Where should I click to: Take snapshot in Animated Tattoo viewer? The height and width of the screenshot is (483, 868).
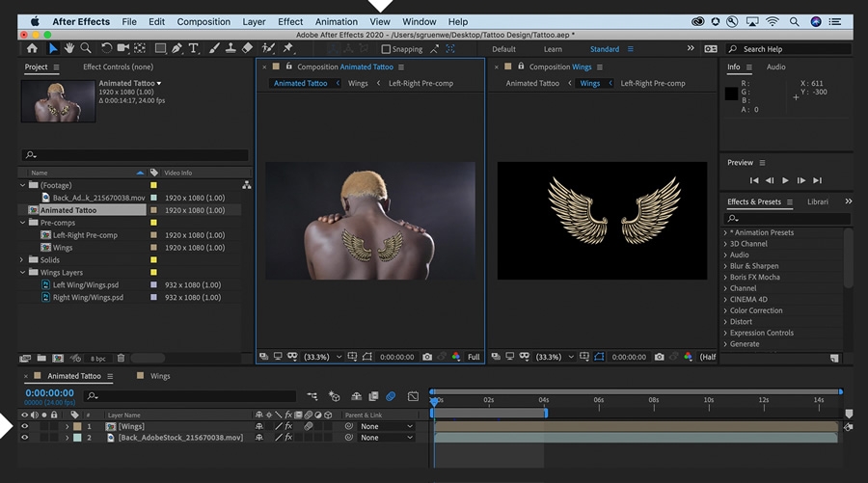(427, 357)
